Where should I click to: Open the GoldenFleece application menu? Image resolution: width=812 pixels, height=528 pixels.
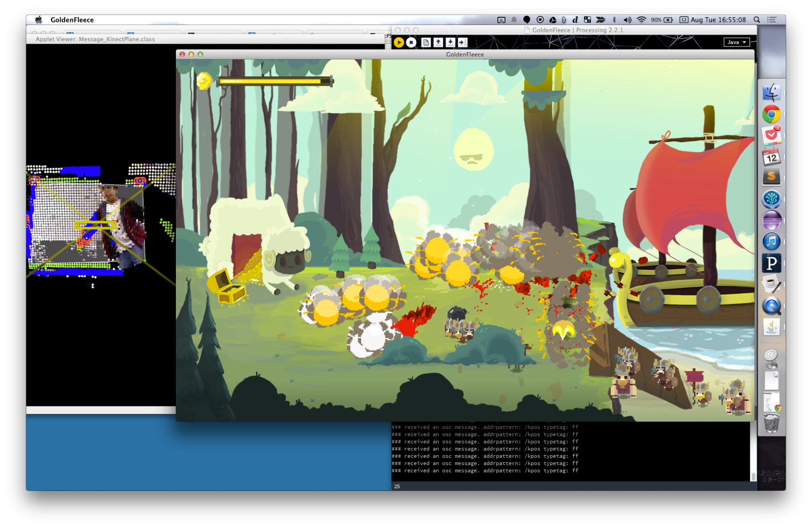pyautogui.click(x=72, y=20)
